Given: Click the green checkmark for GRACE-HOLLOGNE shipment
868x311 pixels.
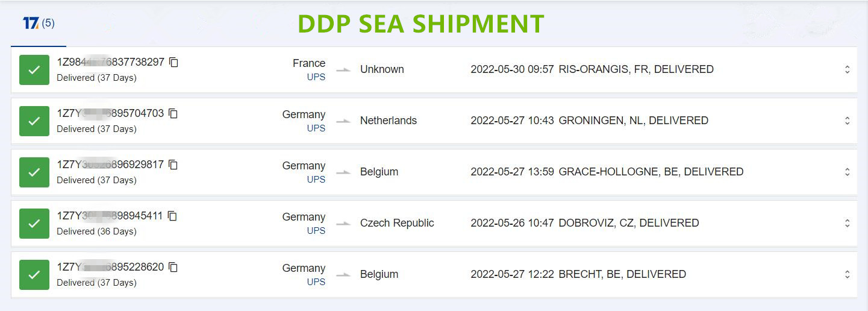Looking at the screenshot, I should pyautogui.click(x=34, y=172).
